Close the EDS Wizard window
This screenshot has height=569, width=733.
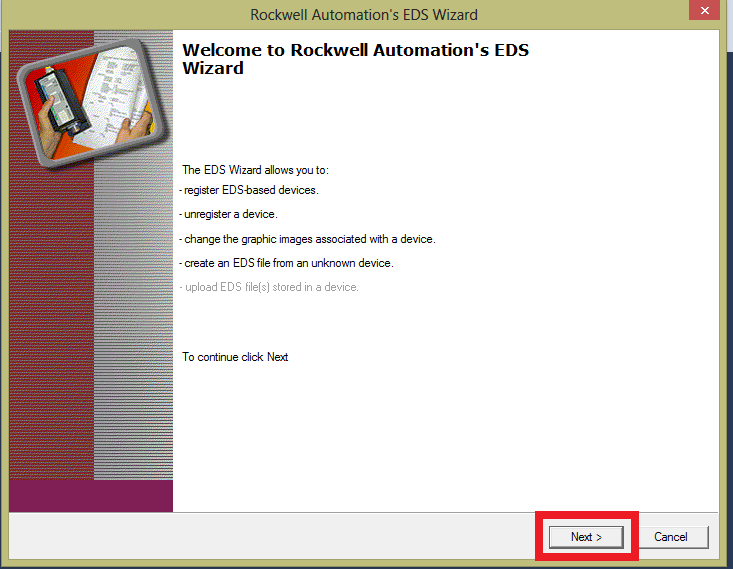click(704, 10)
